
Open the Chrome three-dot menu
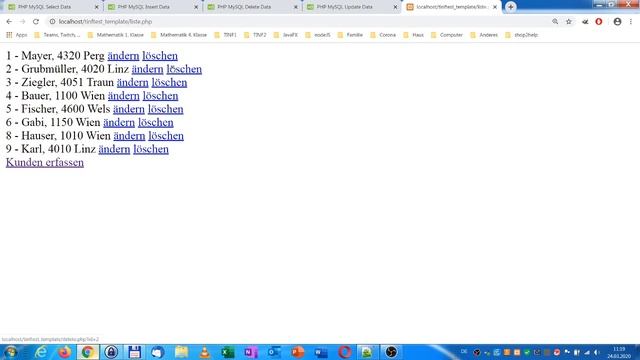click(x=631, y=22)
